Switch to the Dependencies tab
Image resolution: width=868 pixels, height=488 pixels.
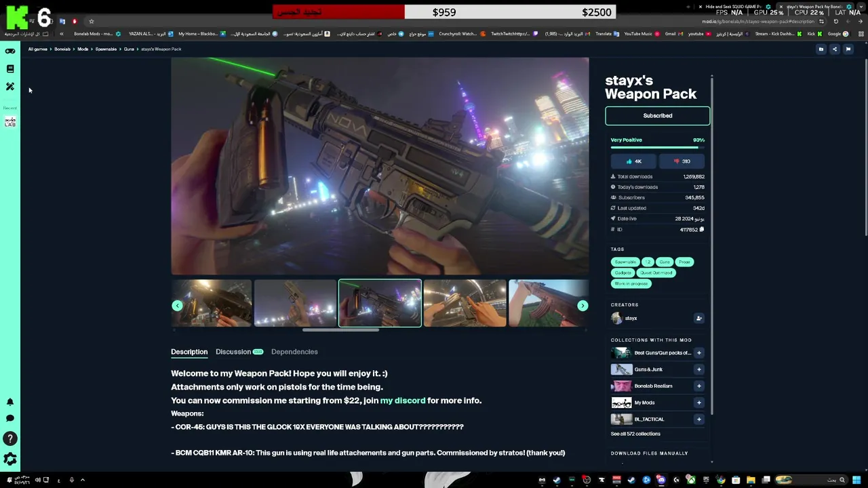pos(294,352)
